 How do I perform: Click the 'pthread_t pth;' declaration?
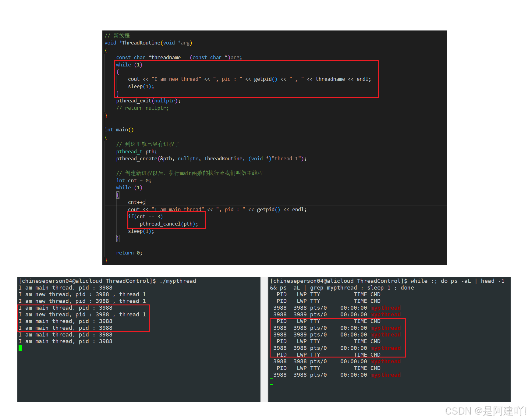click(136, 151)
